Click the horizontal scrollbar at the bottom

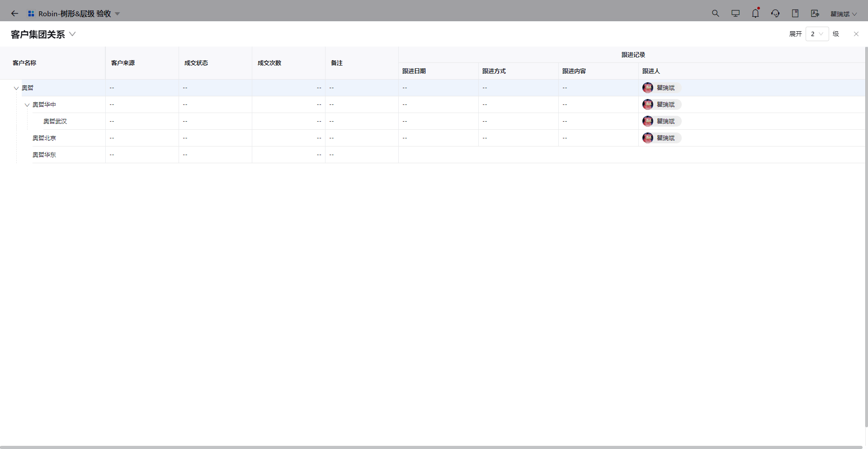(431, 447)
